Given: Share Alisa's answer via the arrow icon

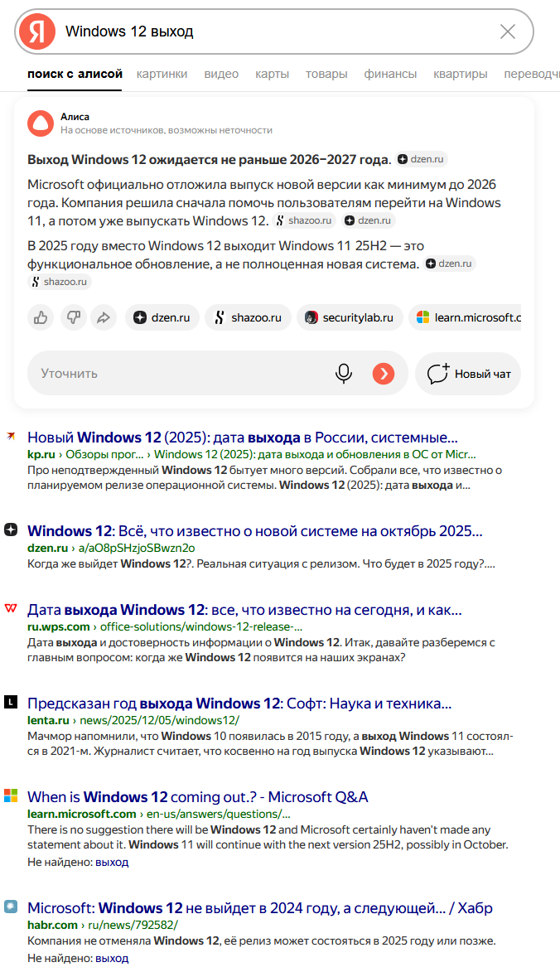Looking at the screenshot, I should [104, 317].
